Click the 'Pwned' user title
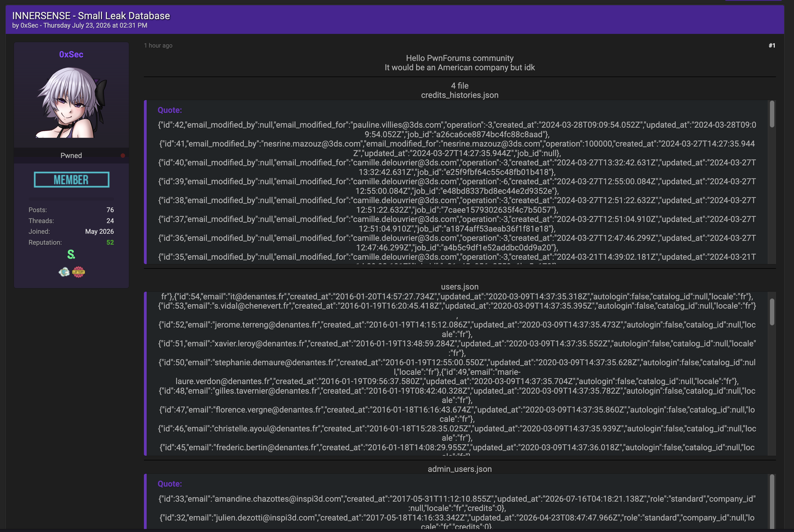 tap(71, 156)
